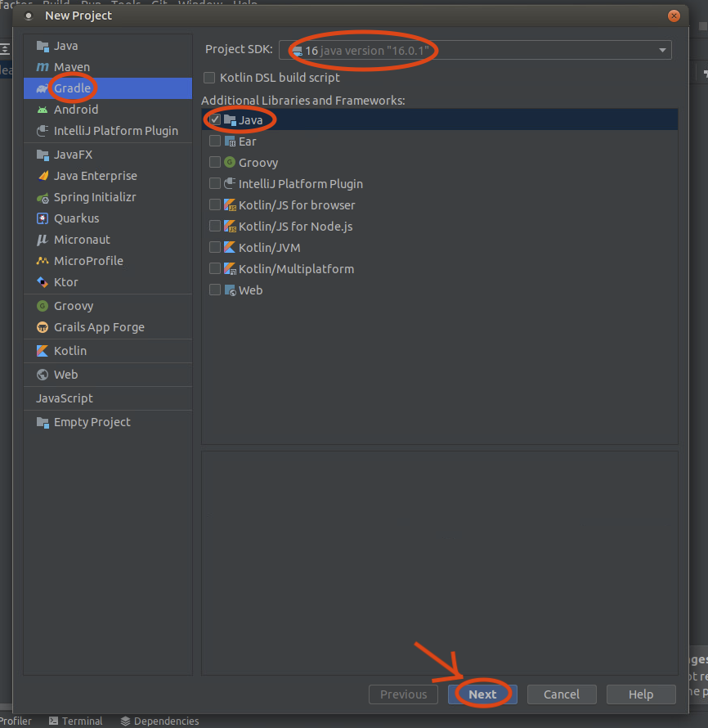Screen dimensions: 708x728
Task: Click Ear framework icon in list
Action: pyautogui.click(x=230, y=142)
